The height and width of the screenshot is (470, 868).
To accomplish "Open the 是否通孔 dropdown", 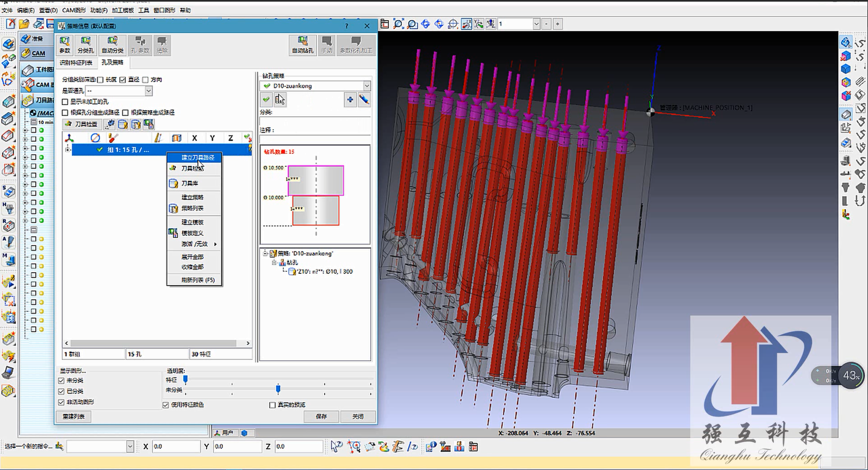I will tap(148, 91).
